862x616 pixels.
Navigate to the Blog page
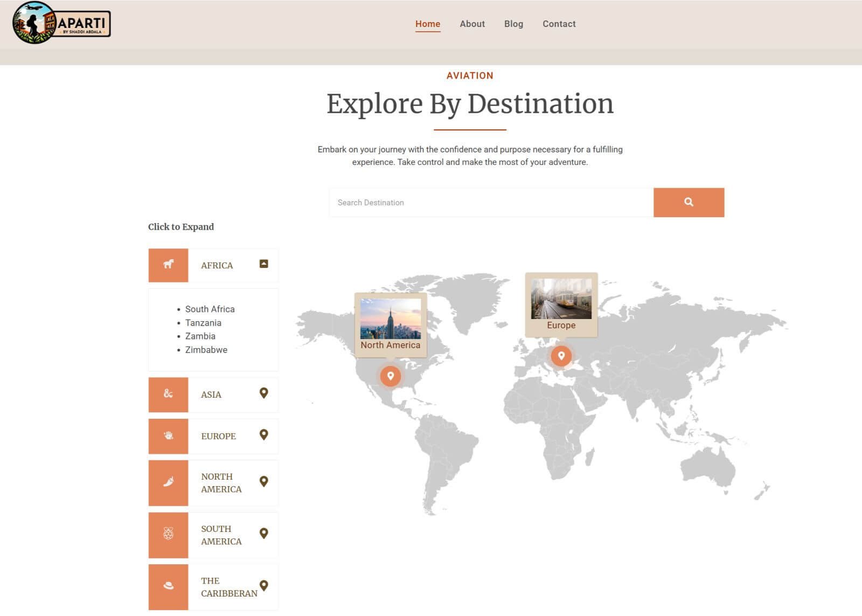(513, 24)
